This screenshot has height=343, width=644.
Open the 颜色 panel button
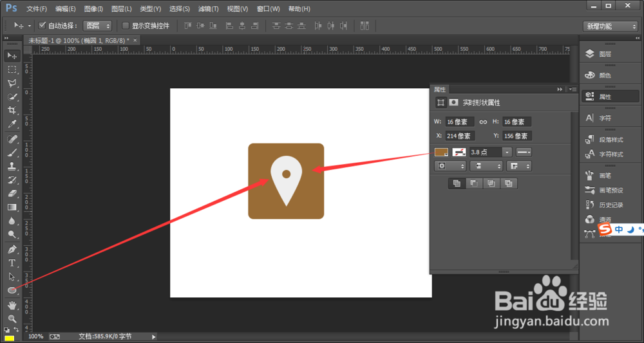[611, 75]
